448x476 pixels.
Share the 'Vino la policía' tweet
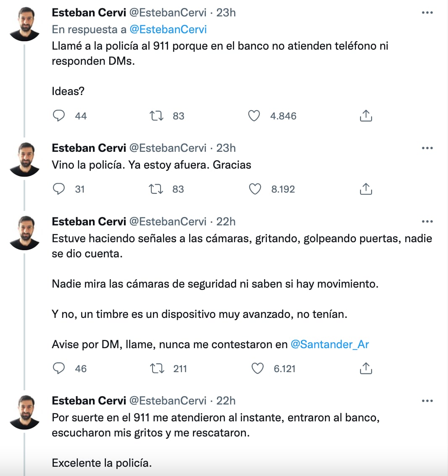click(366, 189)
